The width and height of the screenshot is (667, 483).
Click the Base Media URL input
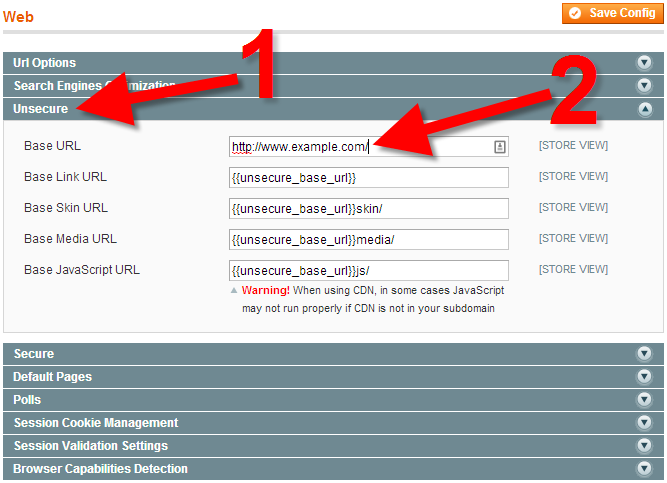point(368,240)
